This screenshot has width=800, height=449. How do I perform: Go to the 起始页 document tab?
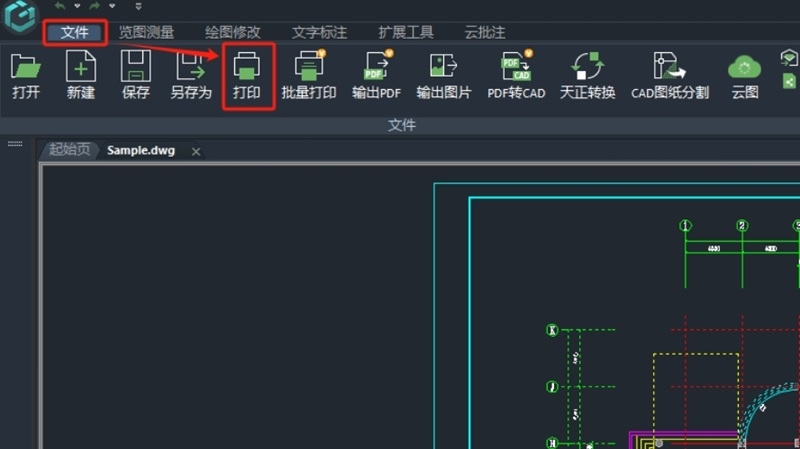click(x=69, y=149)
